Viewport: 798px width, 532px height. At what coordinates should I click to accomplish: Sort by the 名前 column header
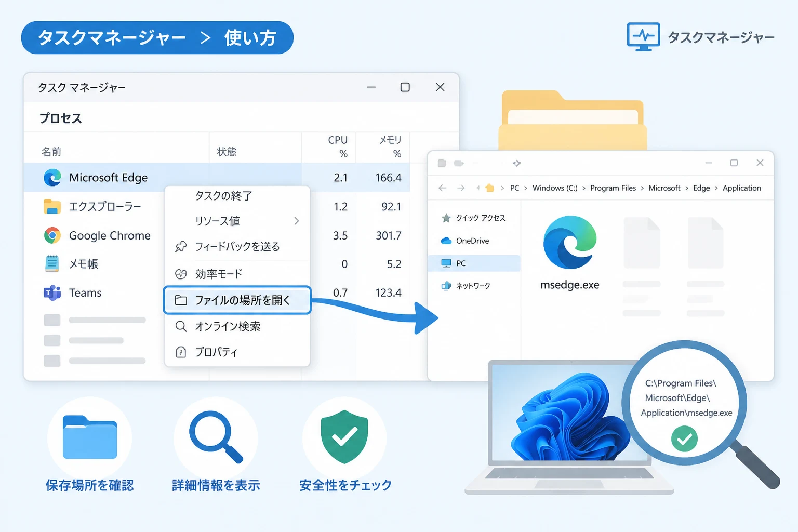[51, 152]
